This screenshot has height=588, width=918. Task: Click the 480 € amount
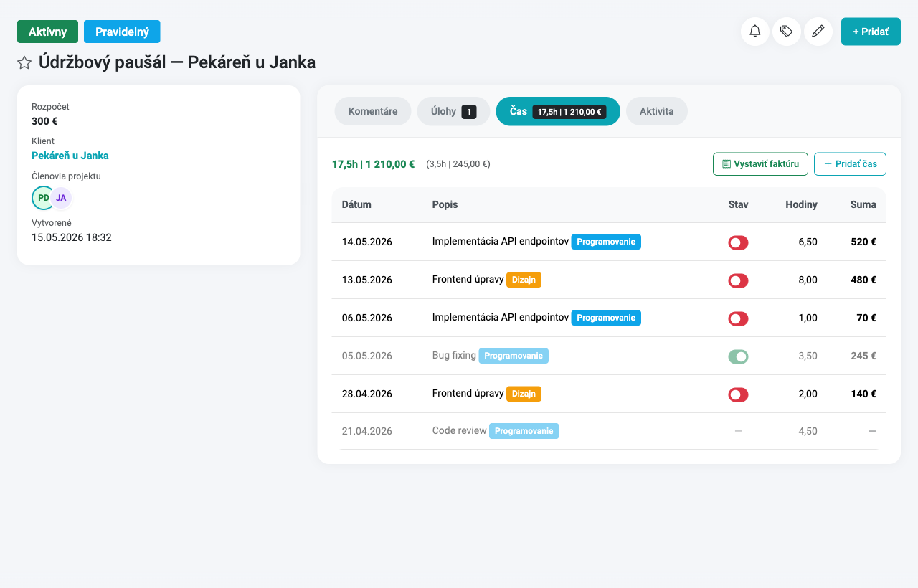click(863, 280)
